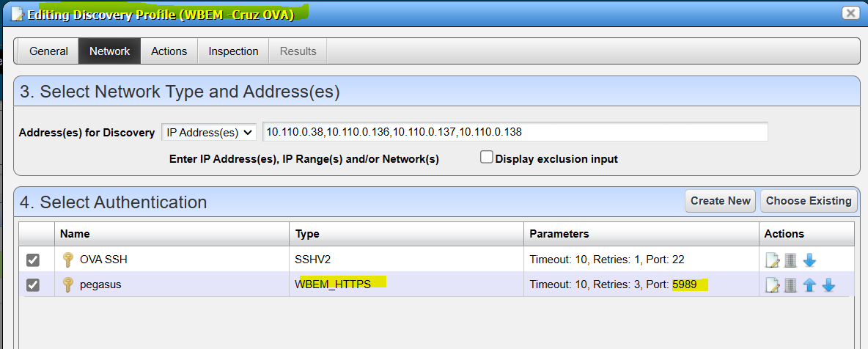Move pegasus up with the blue arrow
This screenshot has height=349, width=868.
tap(809, 285)
